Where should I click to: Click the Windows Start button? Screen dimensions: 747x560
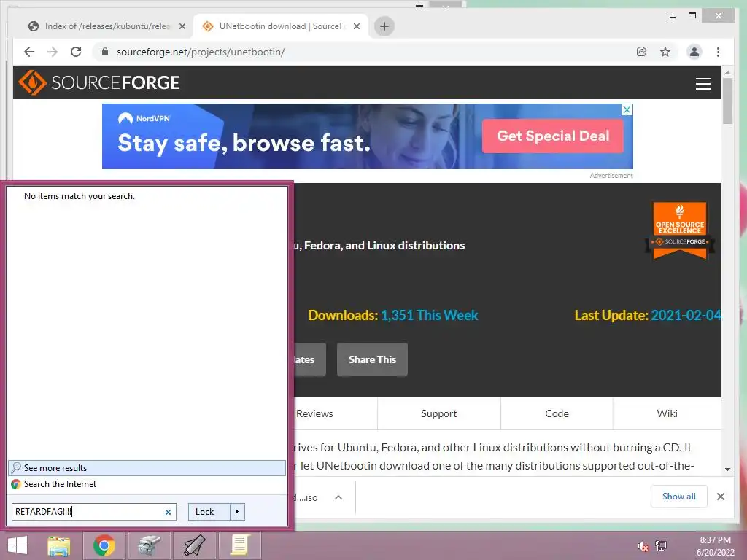click(18, 545)
